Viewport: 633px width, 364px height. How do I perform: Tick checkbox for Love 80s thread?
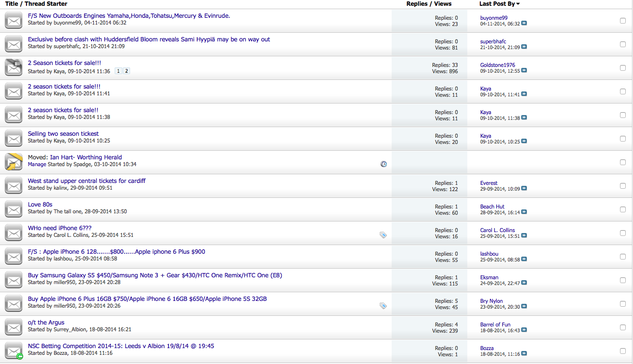pyautogui.click(x=623, y=209)
